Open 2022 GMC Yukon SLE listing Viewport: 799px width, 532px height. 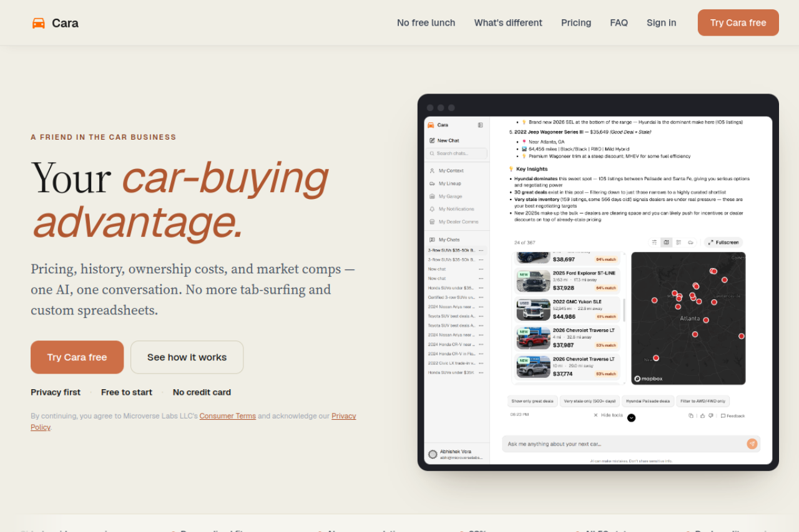[567, 309]
